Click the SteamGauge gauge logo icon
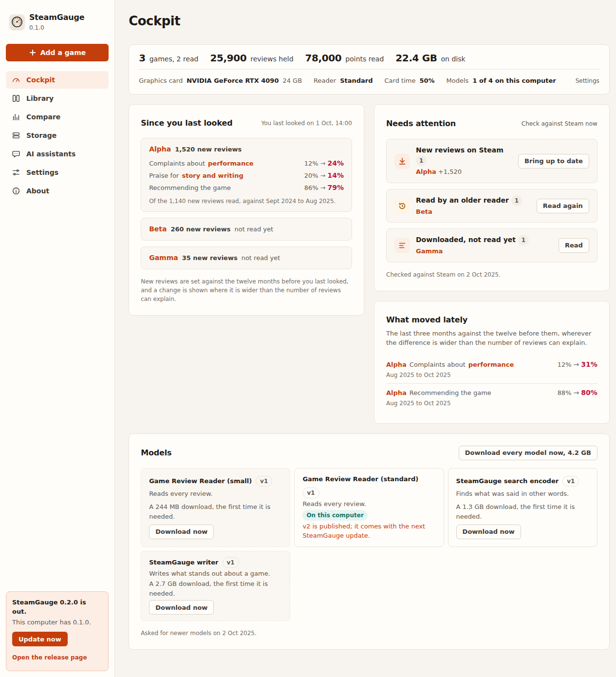Viewport: 616px width, 677px height. 17,22
